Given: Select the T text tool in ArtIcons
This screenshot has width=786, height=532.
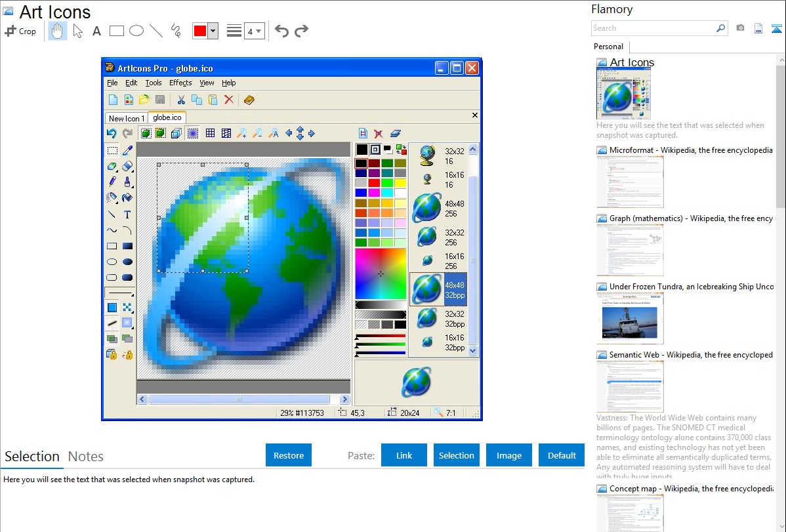Looking at the screenshot, I should click(127, 215).
